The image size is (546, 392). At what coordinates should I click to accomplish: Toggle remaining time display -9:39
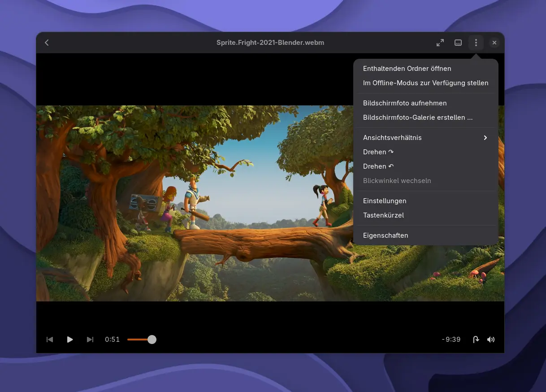[x=451, y=340]
